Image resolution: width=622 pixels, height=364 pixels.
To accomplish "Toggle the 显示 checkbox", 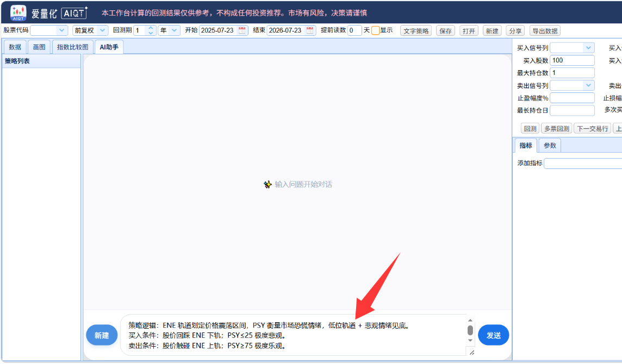I will click(x=375, y=30).
